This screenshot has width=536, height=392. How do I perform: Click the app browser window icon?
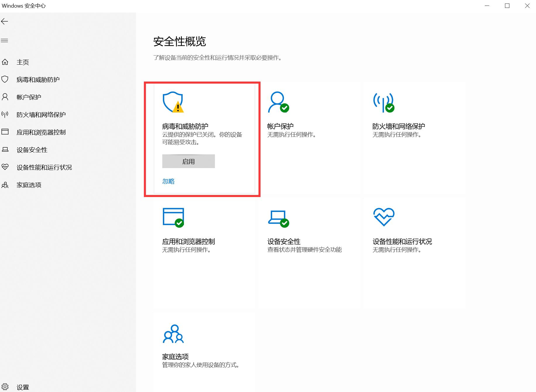pos(173,217)
